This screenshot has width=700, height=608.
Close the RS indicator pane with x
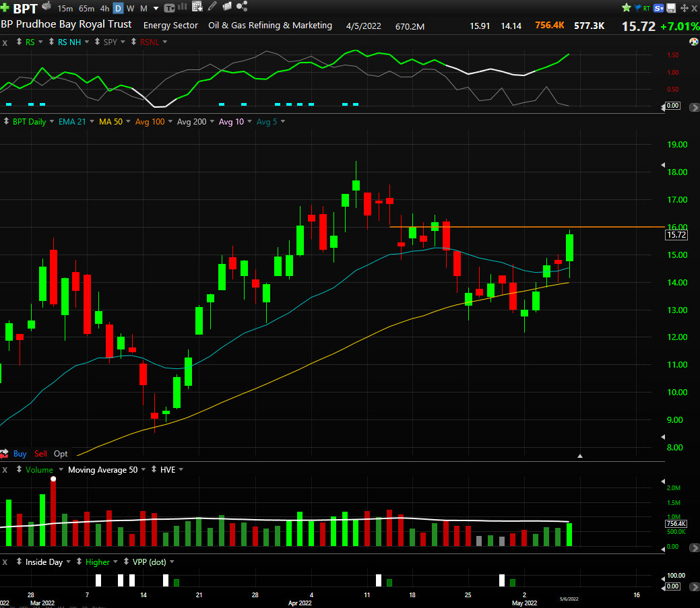(5, 43)
